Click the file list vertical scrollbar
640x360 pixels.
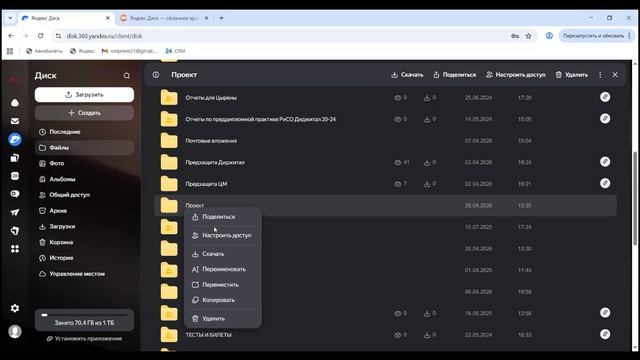(x=635, y=198)
